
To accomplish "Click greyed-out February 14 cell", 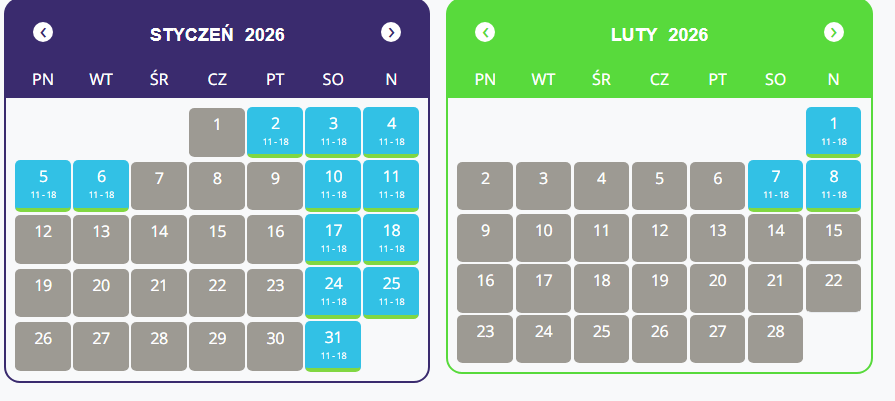I will coord(775,237).
